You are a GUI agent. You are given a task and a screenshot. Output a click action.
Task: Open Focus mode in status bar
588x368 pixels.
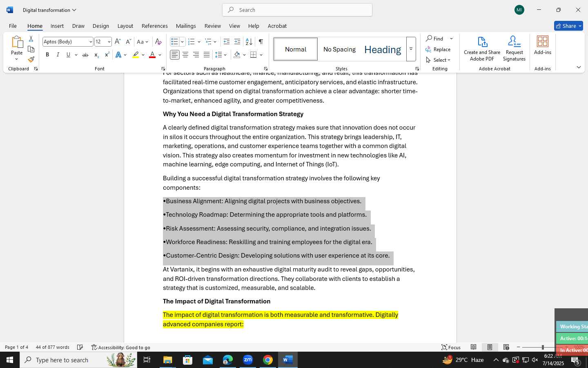(451, 347)
